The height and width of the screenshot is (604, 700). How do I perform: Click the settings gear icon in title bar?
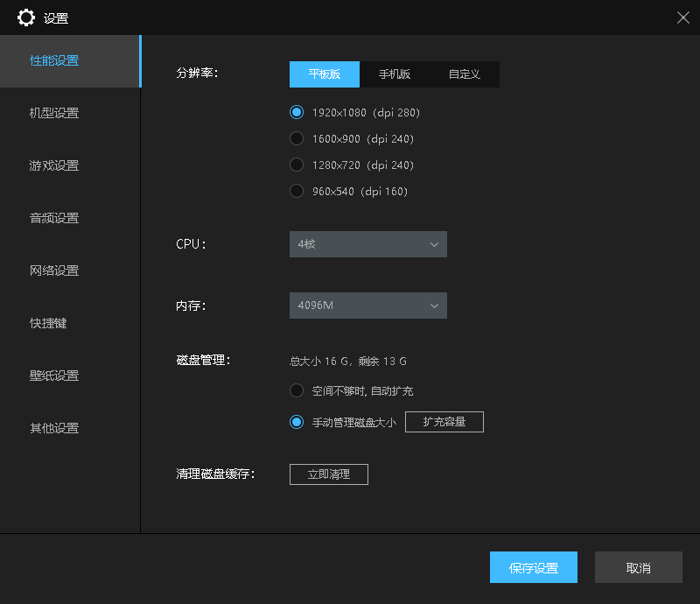tap(27, 18)
